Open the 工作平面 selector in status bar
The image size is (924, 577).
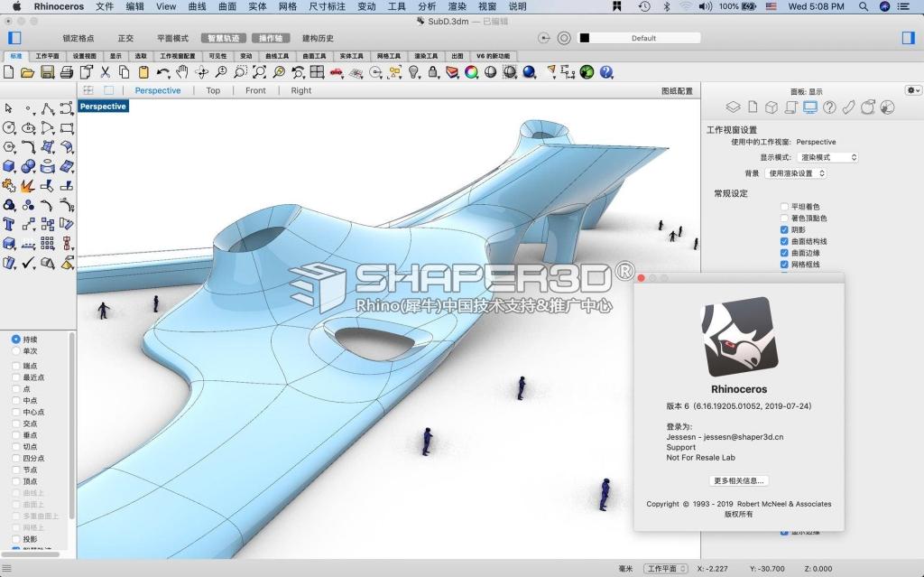(665, 569)
